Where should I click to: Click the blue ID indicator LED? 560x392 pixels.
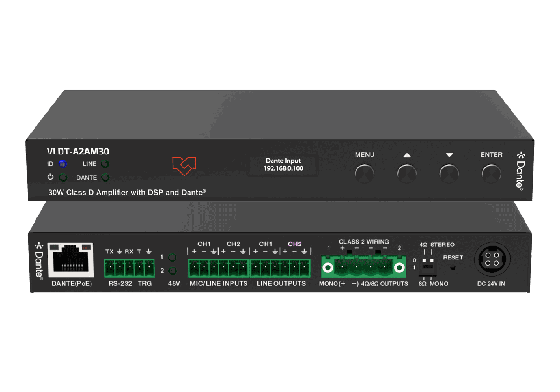click(63, 164)
